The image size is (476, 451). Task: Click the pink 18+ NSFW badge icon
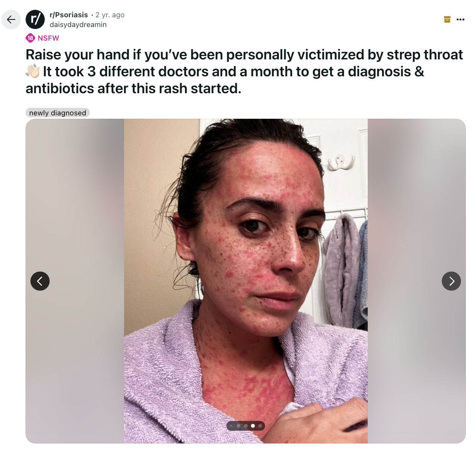click(x=30, y=38)
